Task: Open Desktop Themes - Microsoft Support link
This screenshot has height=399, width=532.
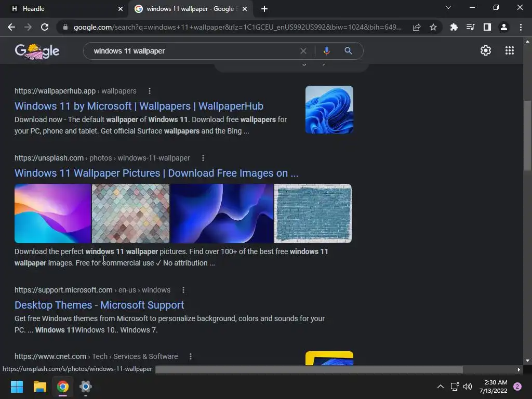Action: point(99,305)
